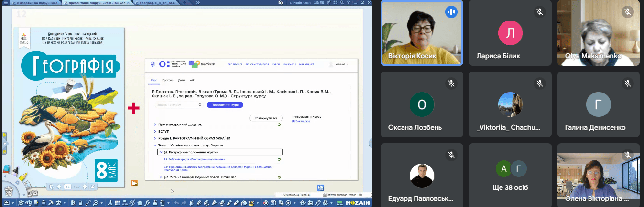Click the page number 12 field

pyautogui.click(x=67, y=186)
